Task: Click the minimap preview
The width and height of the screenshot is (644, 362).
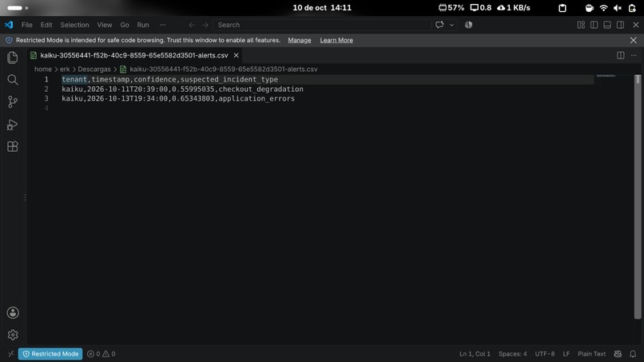Action: 606,76
